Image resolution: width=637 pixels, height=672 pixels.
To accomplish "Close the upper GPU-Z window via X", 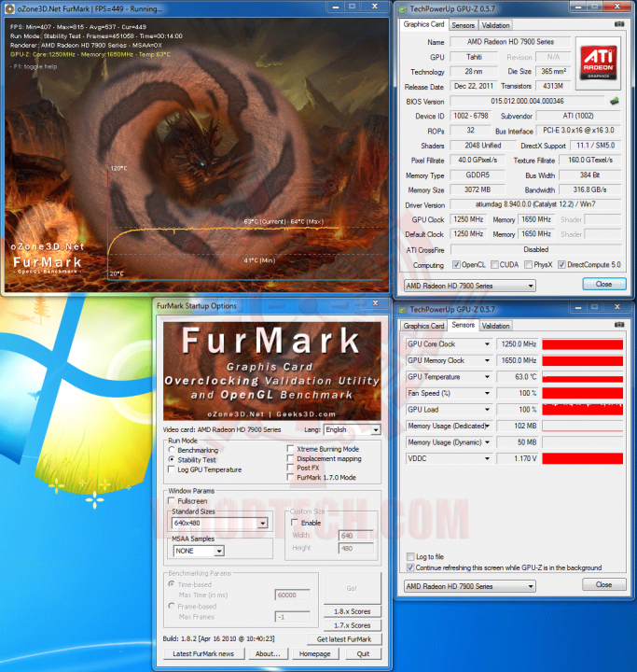I will [x=617, y=7].
